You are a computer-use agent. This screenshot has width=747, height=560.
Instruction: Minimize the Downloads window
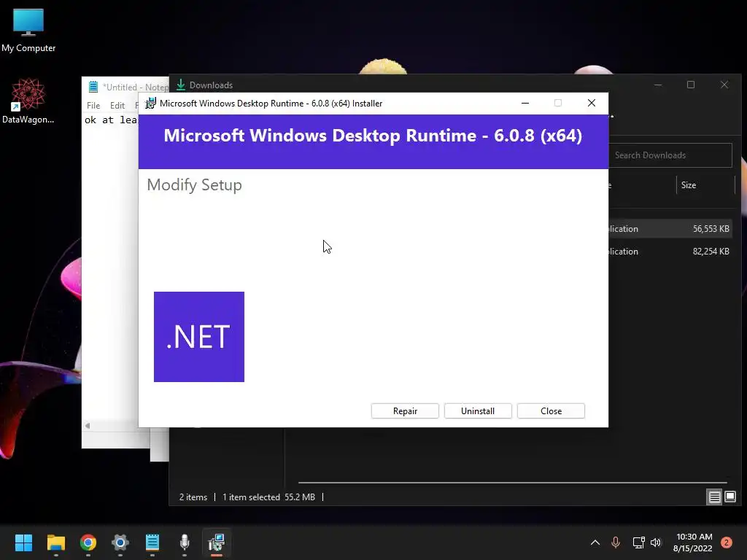[x=658, y=85]
